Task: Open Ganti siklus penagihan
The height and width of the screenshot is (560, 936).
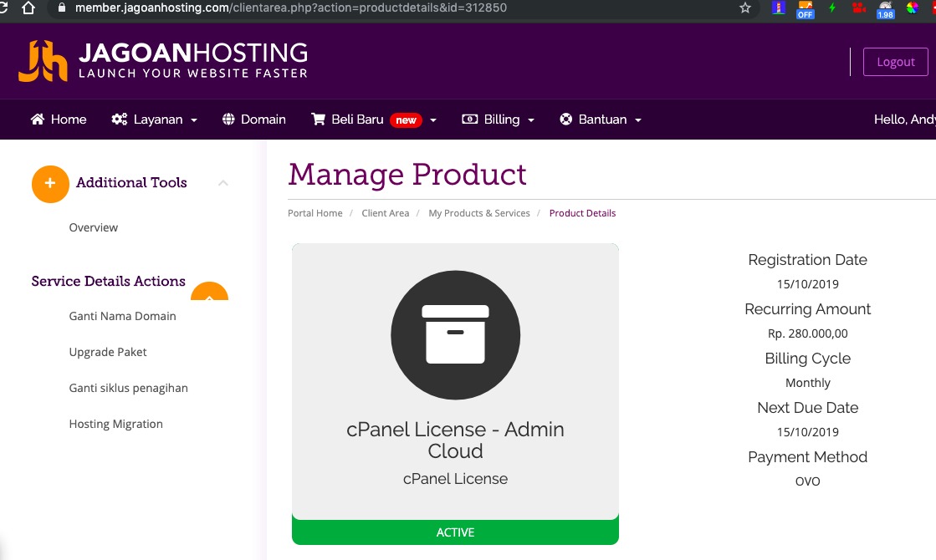Action: (x=128, y=388)
